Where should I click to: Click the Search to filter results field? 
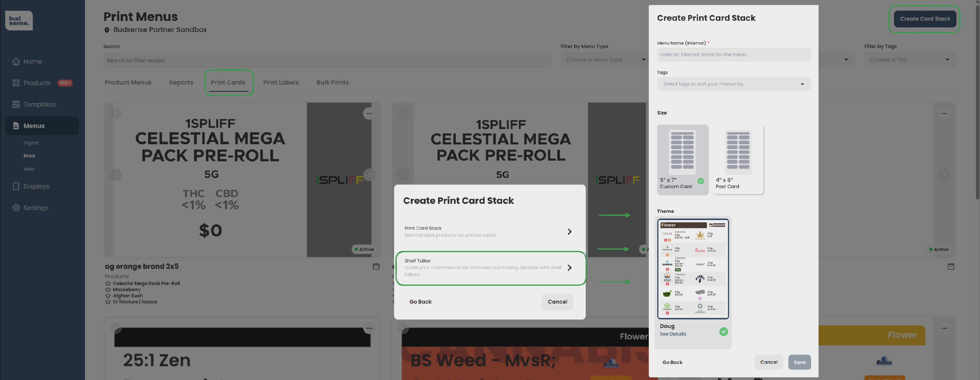(x=327, y=60)
